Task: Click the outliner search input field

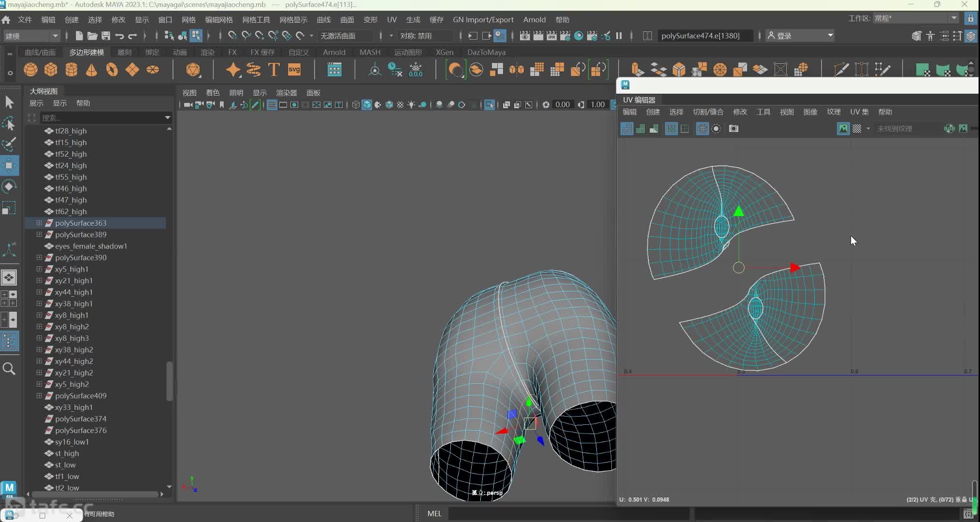Action: (x=101, y=117)
